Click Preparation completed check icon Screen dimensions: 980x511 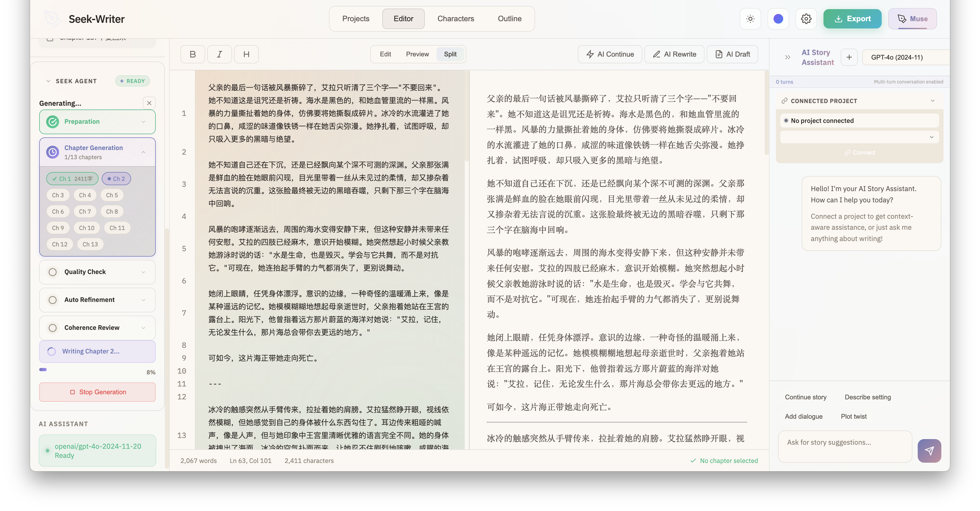(53, 122)
